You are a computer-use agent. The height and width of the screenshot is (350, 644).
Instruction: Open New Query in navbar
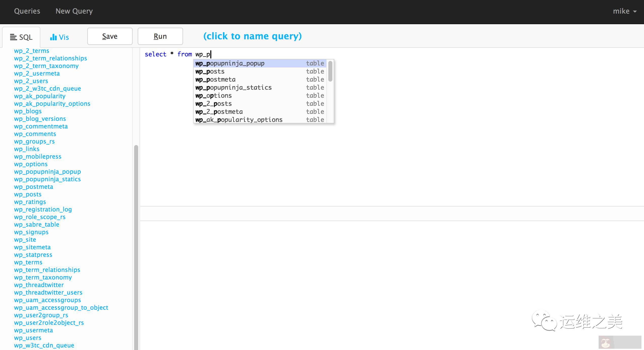pos(74,11)
